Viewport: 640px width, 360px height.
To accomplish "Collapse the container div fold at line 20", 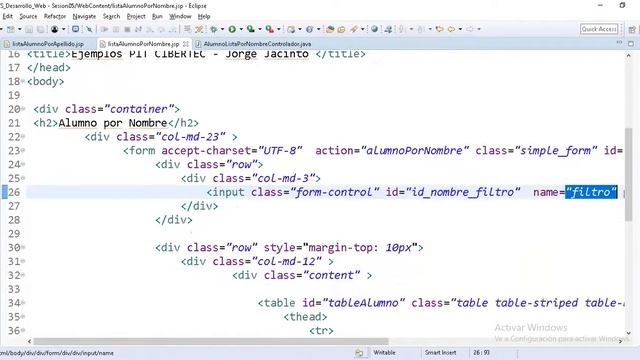I will tap(23, 109).
